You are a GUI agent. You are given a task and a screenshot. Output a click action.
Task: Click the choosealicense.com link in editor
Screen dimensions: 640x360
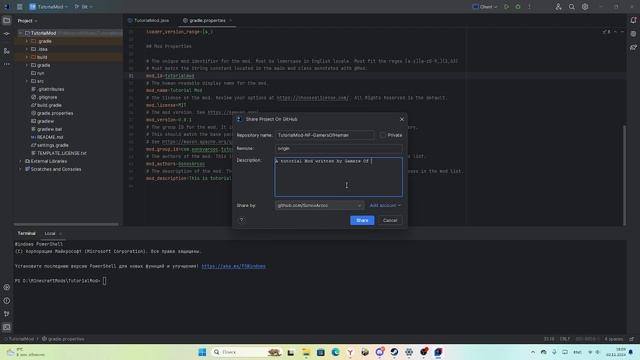(313, 98)
